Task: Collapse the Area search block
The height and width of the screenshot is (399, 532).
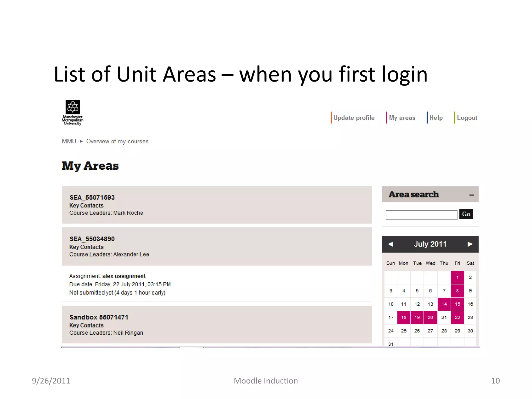Action: (x=471, y=195)
